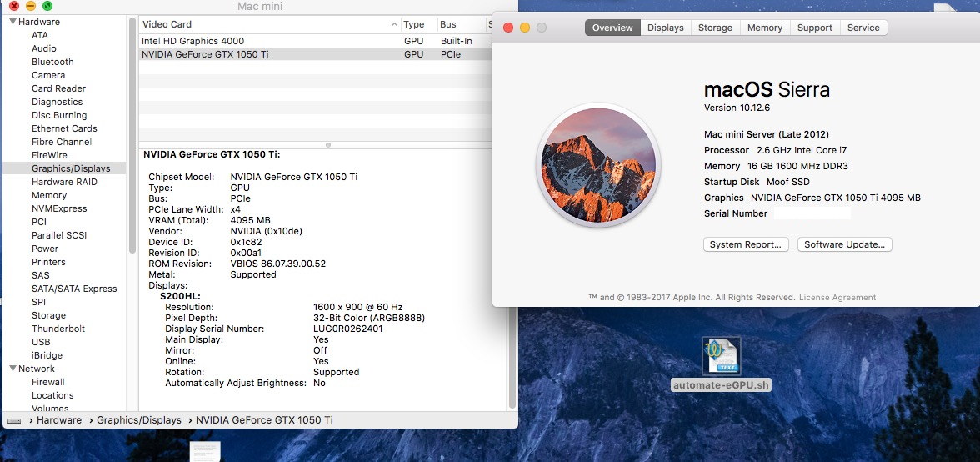Open the Memory tab
980x462 pixels.
pos(765,28)
